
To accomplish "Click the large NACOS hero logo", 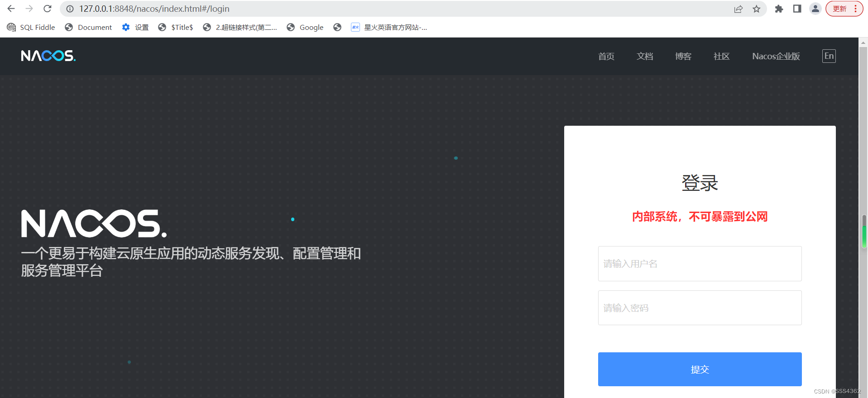I will pos(94,223).
